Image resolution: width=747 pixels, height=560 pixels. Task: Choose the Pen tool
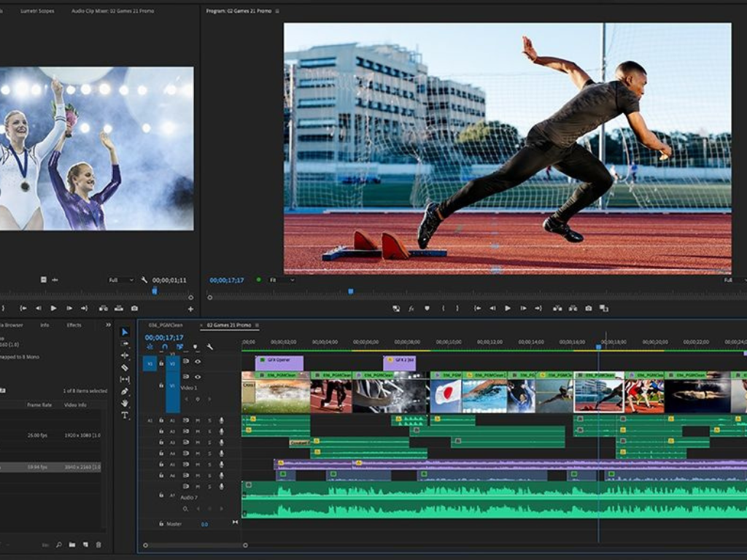tap(125, 391)
